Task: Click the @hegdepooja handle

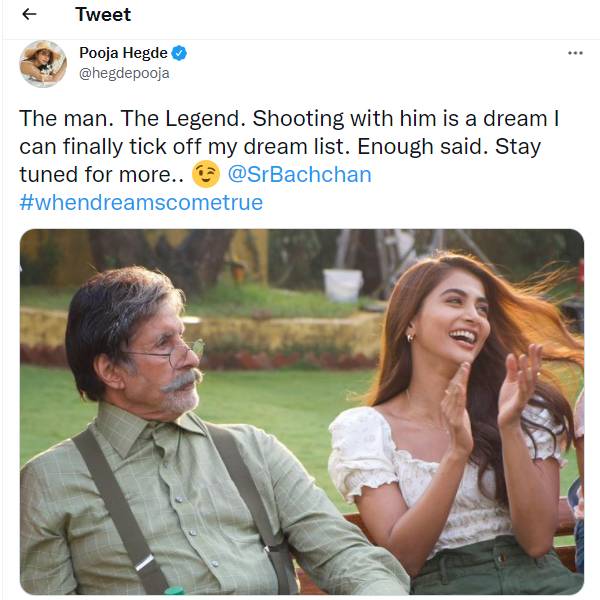Action: [124, 73]
